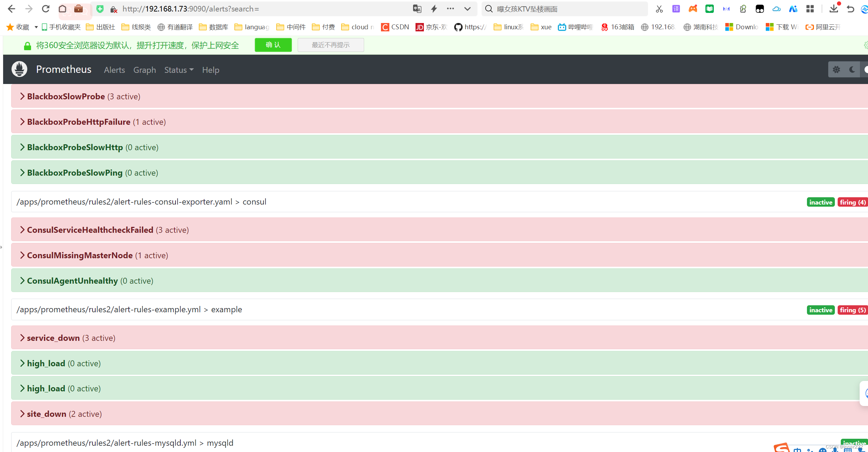Open the Alerts nav item

pyautogui.click(x=114, y=70)
